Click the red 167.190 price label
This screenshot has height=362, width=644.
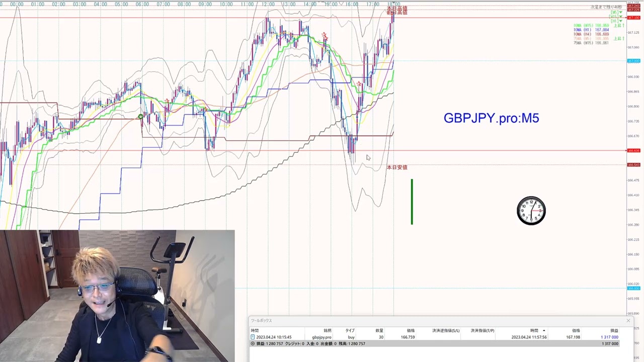(x=633, y=18)
